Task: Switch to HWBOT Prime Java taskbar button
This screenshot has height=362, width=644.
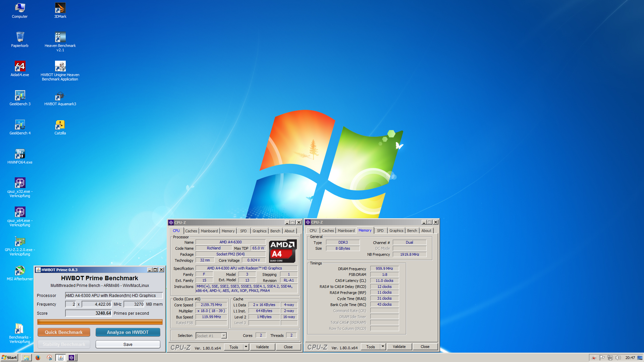Action: pyautogui.click(x=61, y=358)
